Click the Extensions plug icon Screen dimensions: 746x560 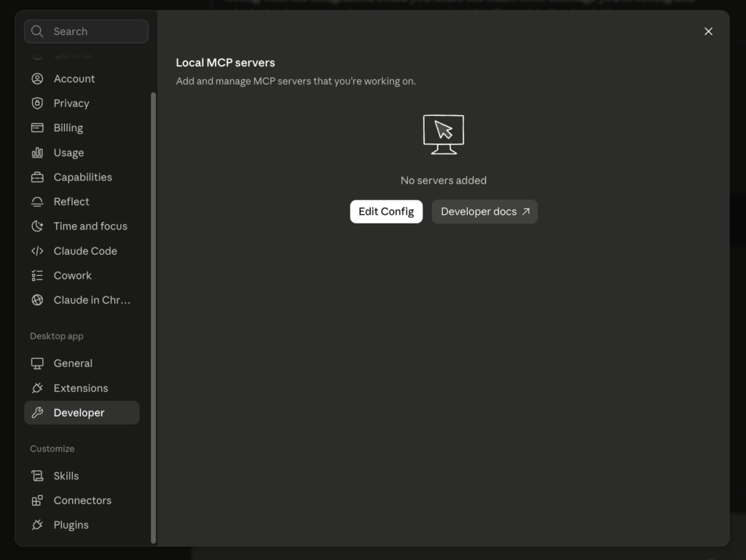(37, 388)
